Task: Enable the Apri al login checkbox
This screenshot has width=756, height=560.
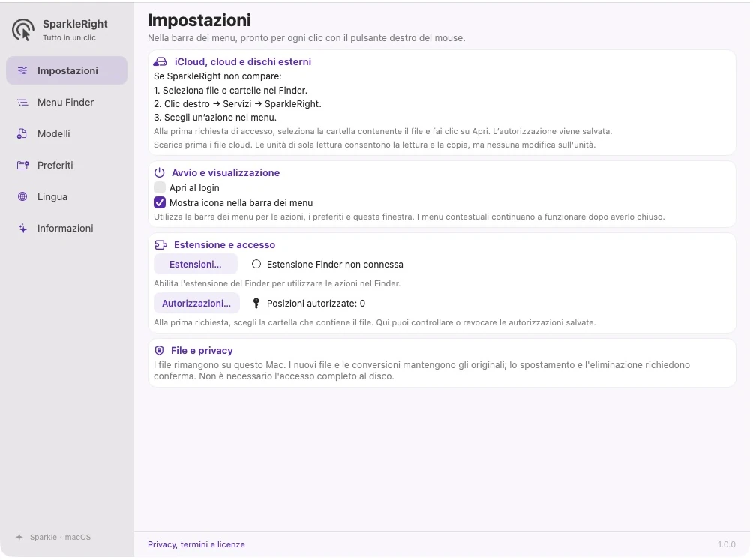Action: point(160,187)
